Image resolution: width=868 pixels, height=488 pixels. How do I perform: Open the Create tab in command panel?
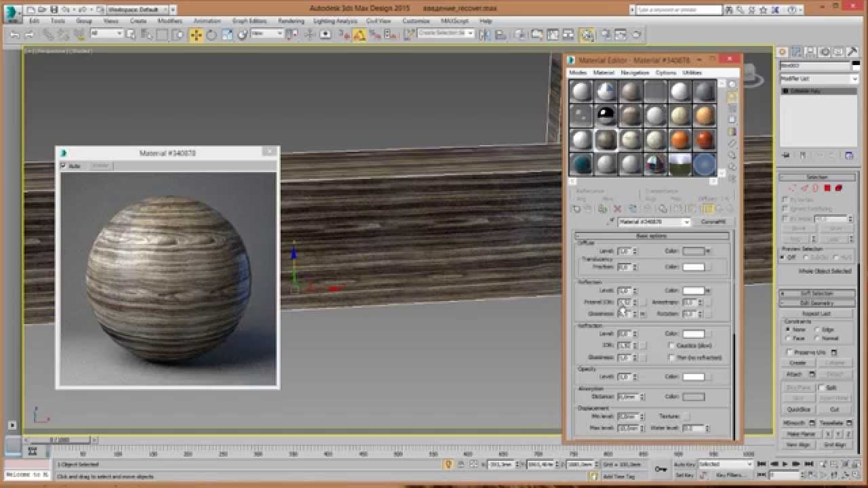pos(783,52)
